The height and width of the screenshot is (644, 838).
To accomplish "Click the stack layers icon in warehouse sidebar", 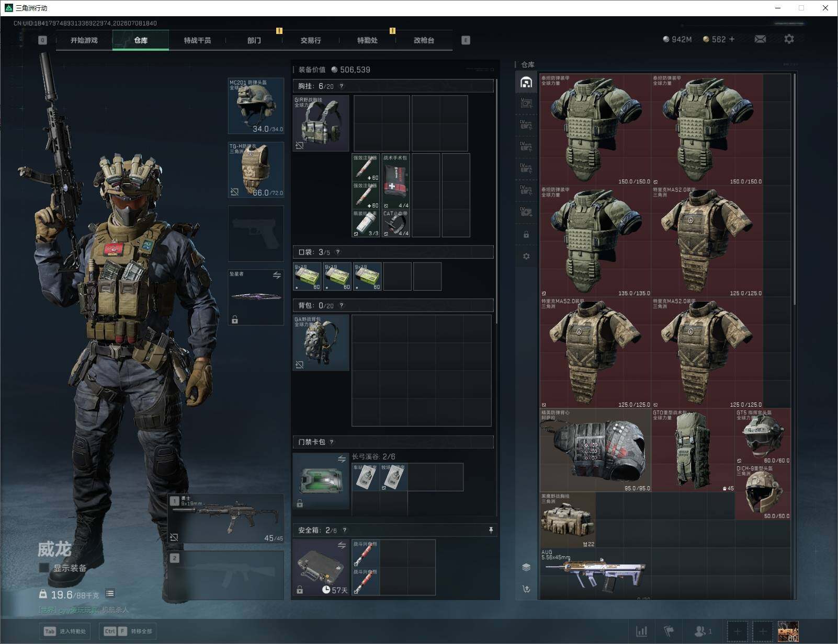I will click(526, 567).
